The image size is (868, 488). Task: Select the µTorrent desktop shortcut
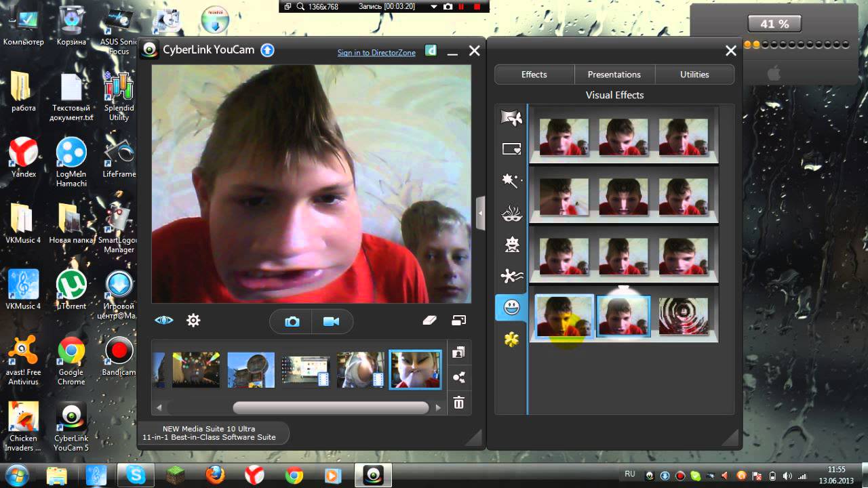pyautogui.click(x=71, y=290)
